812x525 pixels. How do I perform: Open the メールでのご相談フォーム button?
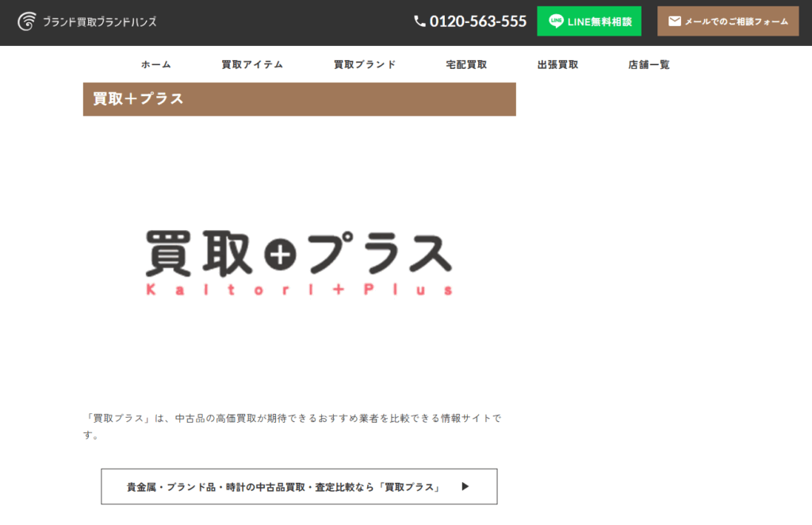click(x=728, y=21)
